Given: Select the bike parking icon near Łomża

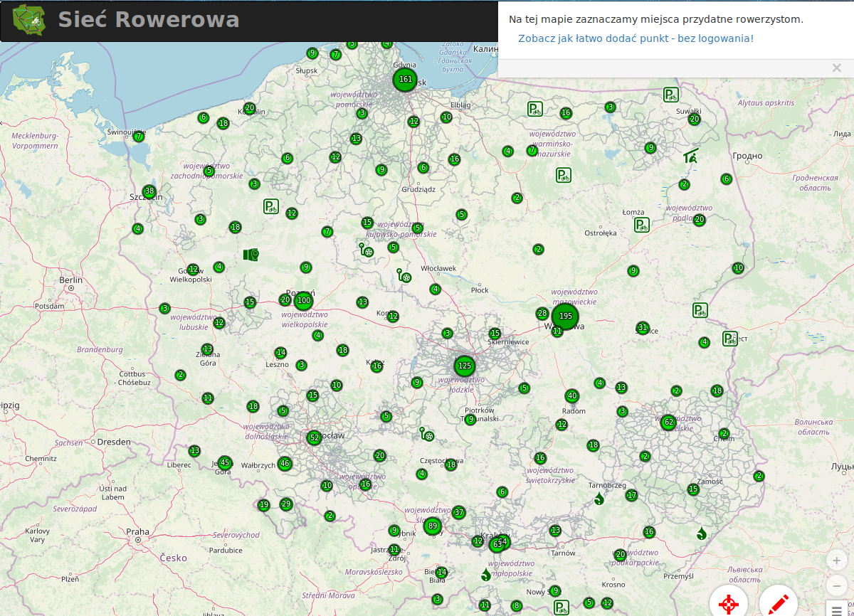Looking at the screenshot, I should 642,225.
